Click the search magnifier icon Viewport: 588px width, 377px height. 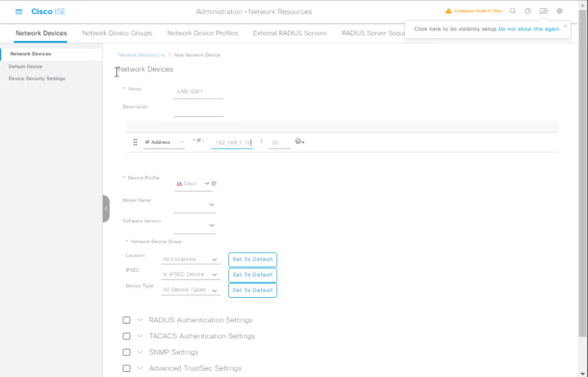click(513, 11)
